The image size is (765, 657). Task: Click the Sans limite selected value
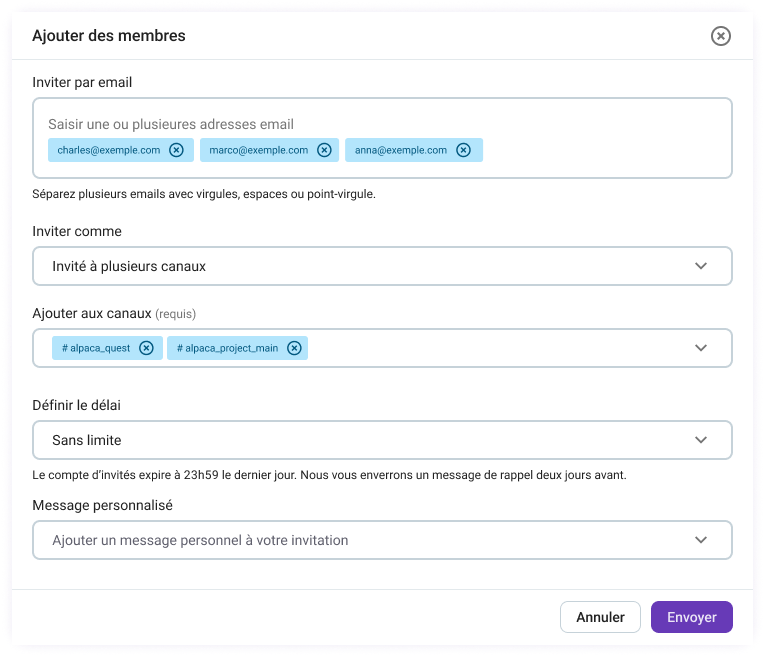[87, 440]
